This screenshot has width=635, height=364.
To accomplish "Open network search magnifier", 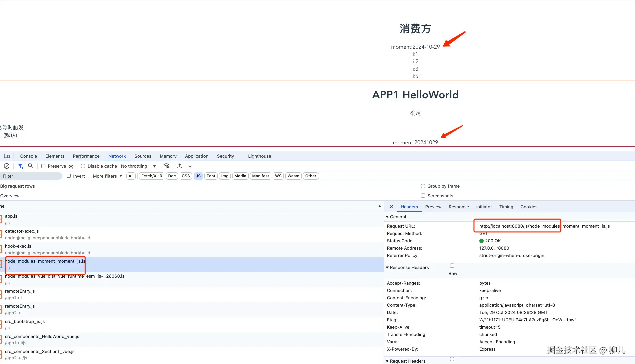I will (x=31, y=166).
